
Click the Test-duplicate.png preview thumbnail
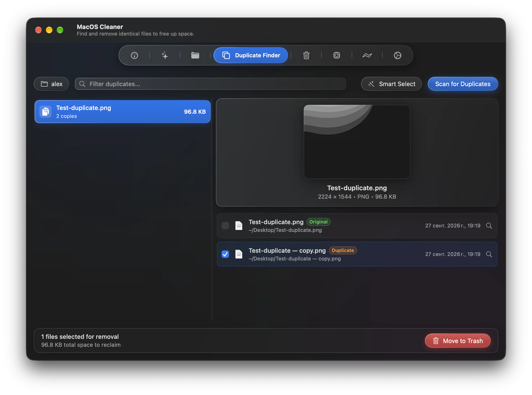click(x=357, y=142)
